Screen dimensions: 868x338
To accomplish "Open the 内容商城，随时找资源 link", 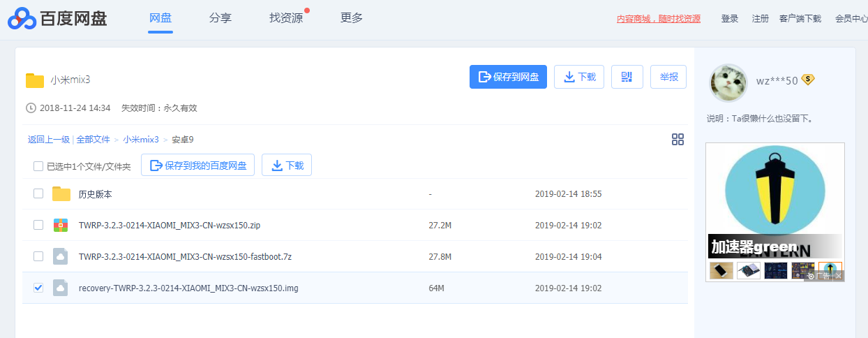I will click(x=659, y=19).
